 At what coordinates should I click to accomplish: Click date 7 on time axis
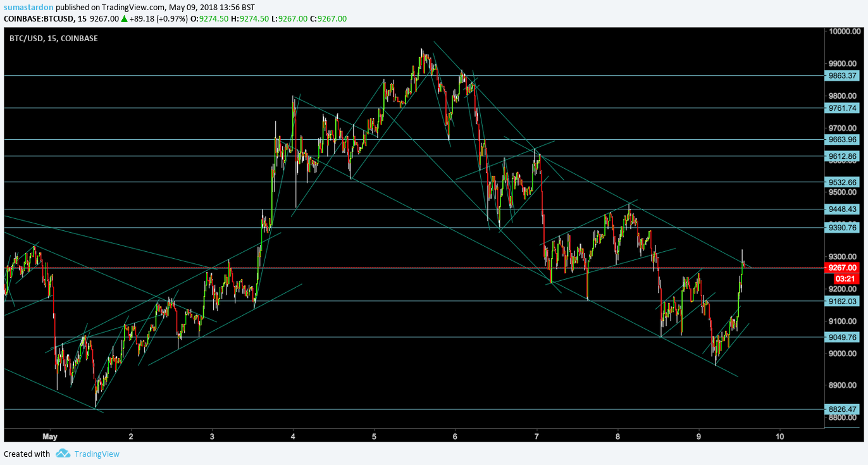click(536, 437)
